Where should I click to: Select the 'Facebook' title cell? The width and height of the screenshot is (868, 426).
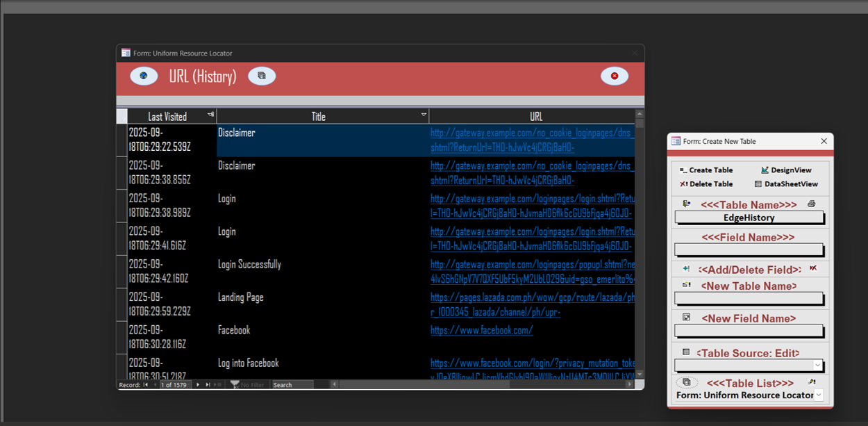point(323,337)
